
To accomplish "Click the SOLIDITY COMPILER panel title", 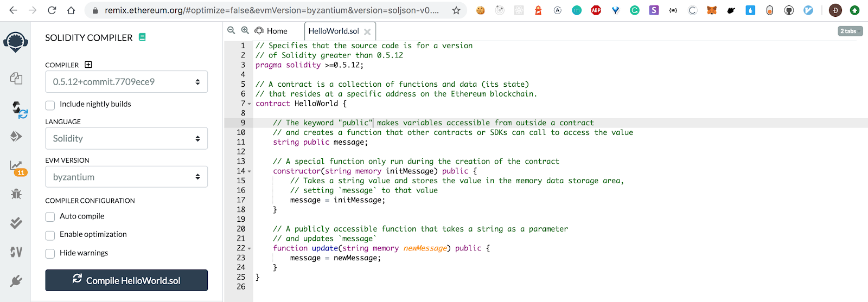I will point(89,37).
